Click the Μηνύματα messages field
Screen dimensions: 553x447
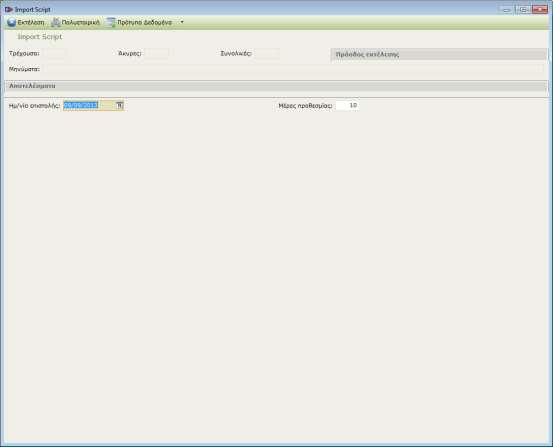293,69
